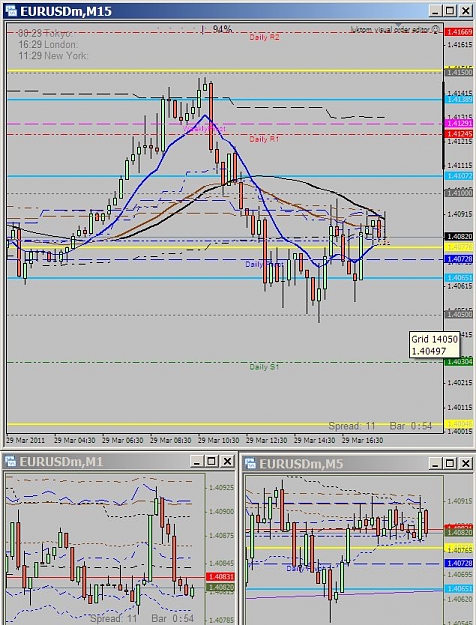Click the red 1.41245 price tag
Viewport: 476px width, 625px height.
[459, 134]
